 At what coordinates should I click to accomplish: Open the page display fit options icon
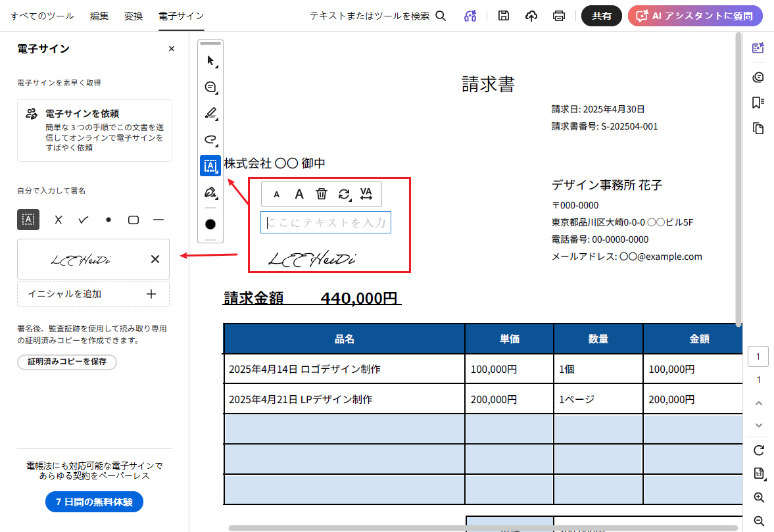[759, 473]
